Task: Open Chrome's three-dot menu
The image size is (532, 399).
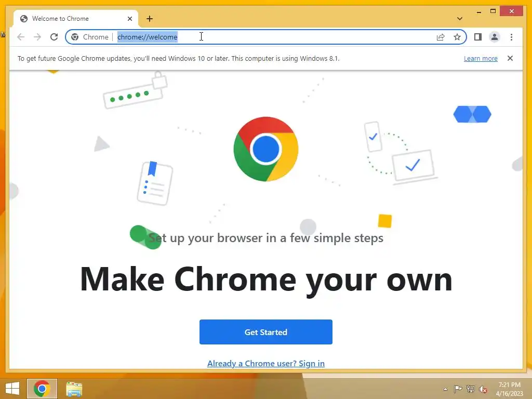Action: (x=511, y=37)
